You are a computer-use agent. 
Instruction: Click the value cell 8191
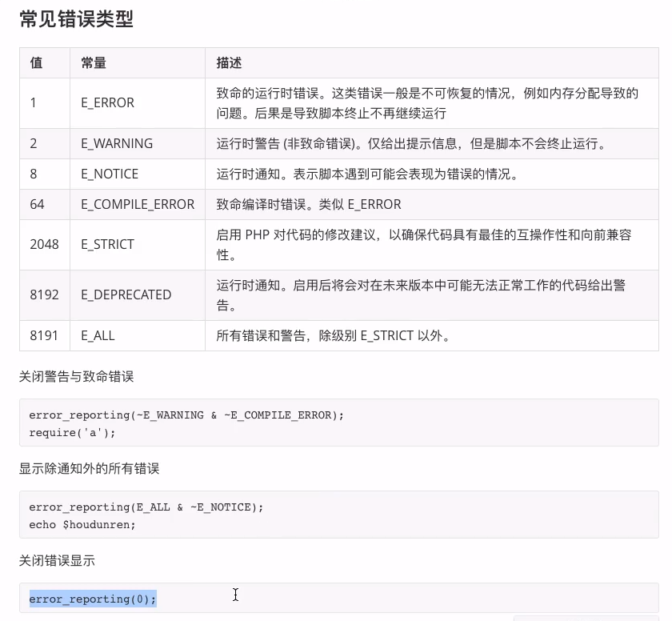44,335
